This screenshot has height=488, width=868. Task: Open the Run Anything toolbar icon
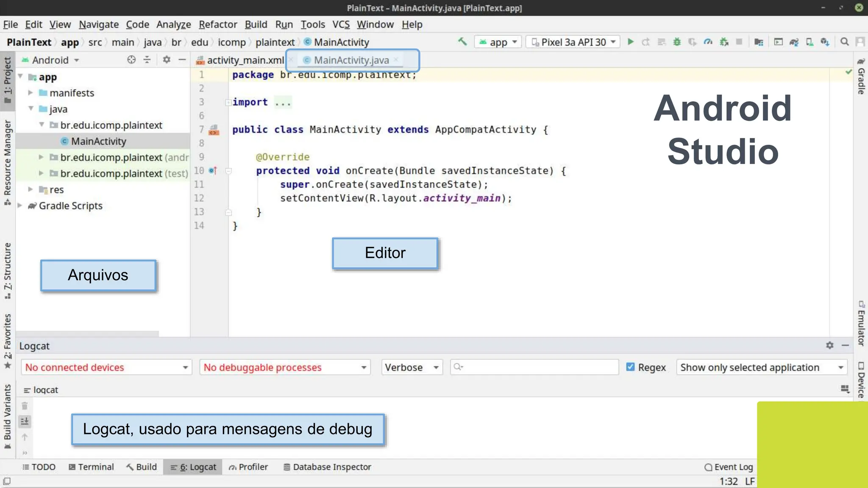[x=779, y=42]
